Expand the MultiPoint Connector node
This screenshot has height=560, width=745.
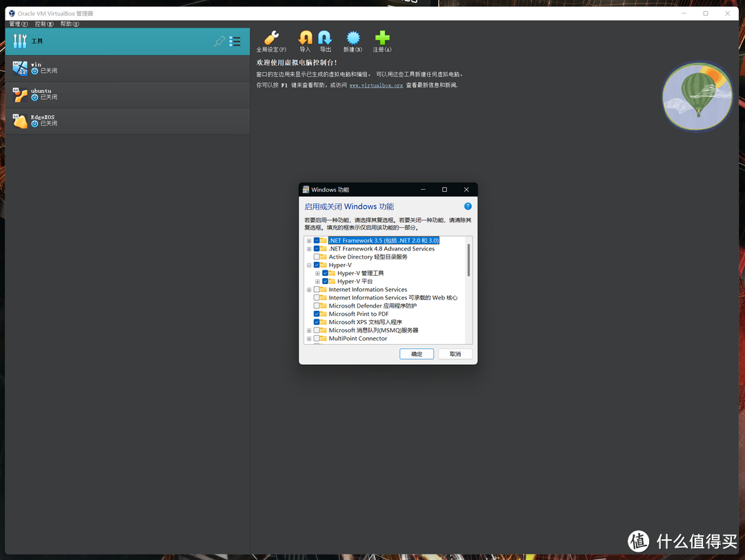click(x=309, y=339)
